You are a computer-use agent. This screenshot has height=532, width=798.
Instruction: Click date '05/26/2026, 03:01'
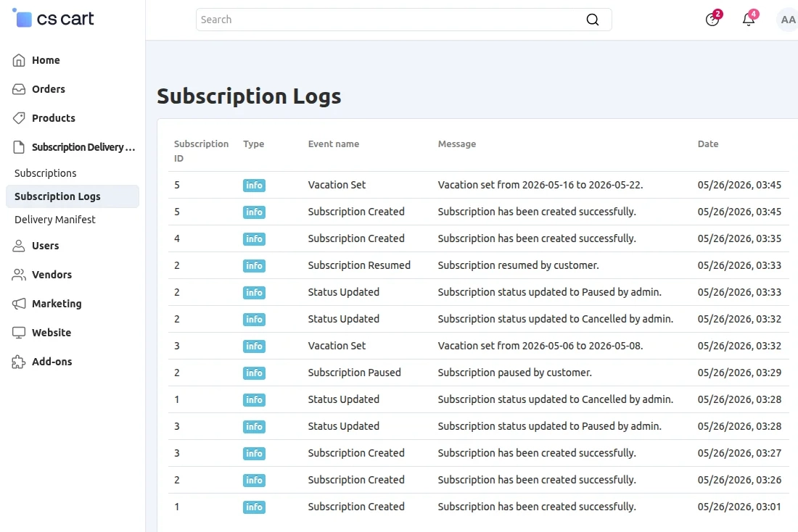click(739, 507)
